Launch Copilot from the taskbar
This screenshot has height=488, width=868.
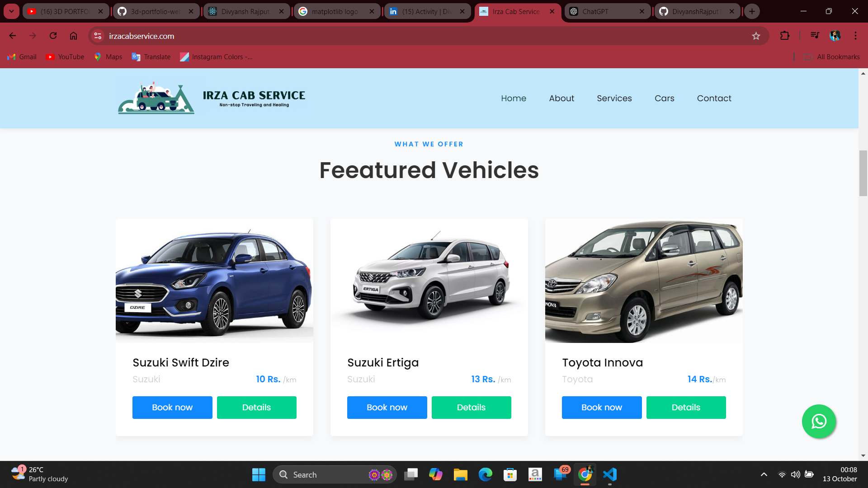point(436,474)
